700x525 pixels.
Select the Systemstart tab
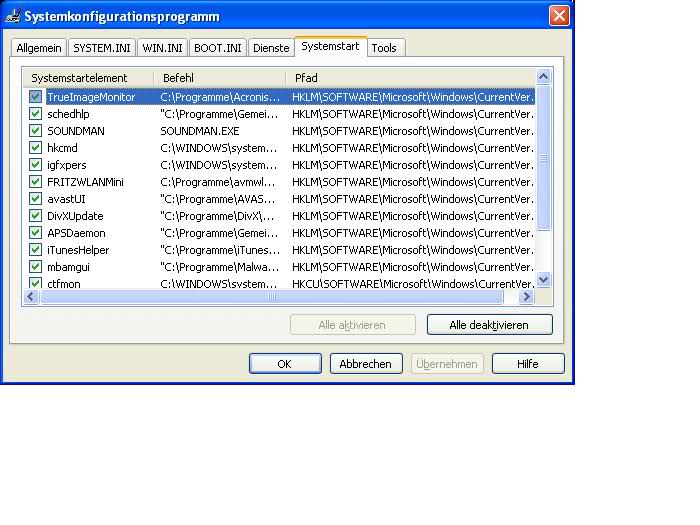[330, 46]
